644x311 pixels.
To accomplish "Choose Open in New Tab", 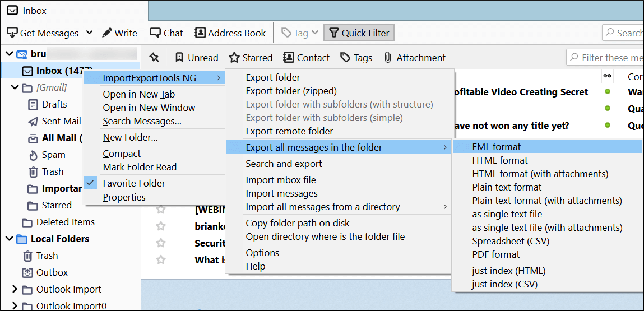I will [139, 95].
